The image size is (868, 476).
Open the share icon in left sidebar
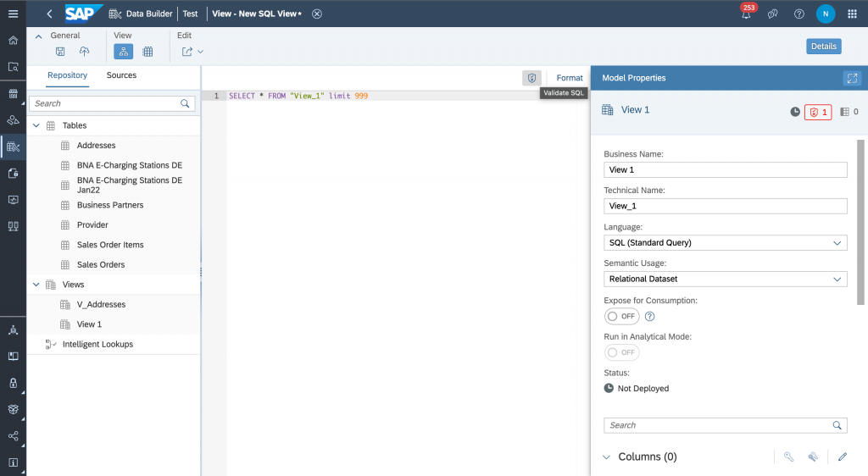point(14,436)
